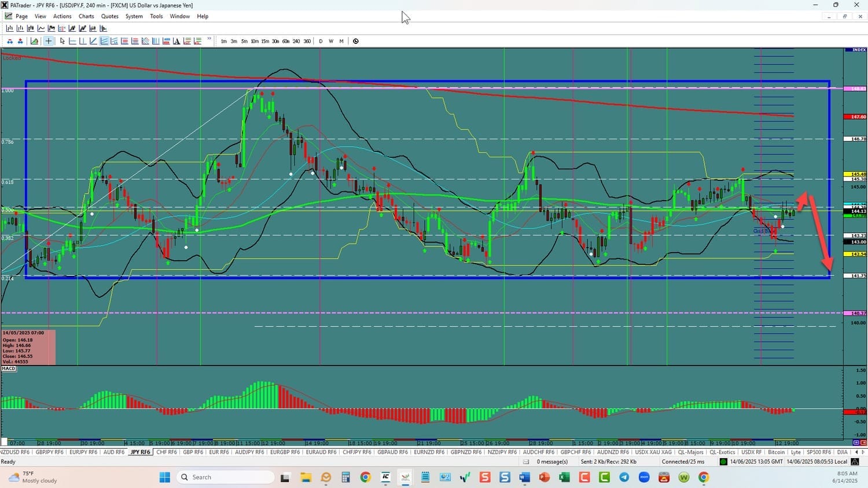Click the first bar chart type icon
Image resolution: width=868 pixels, height=488 pixels.
10,28
